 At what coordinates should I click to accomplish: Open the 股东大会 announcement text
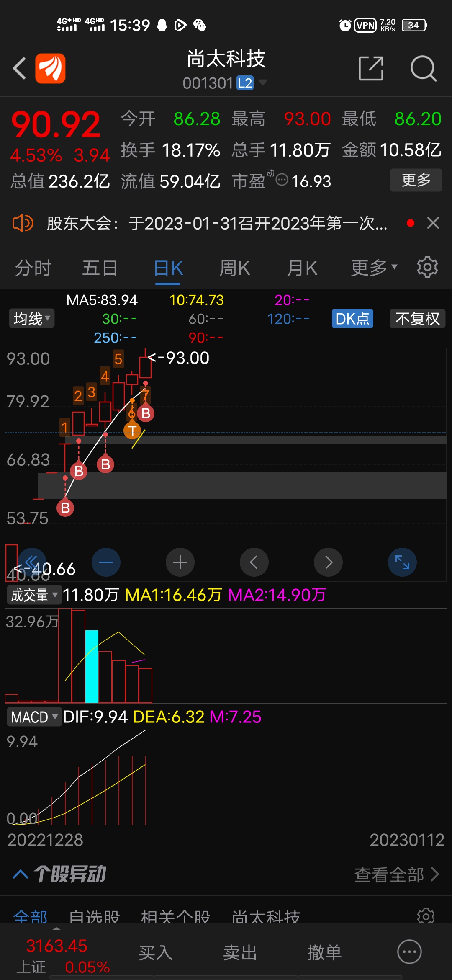pyautogui.click(x=217, y=223)
